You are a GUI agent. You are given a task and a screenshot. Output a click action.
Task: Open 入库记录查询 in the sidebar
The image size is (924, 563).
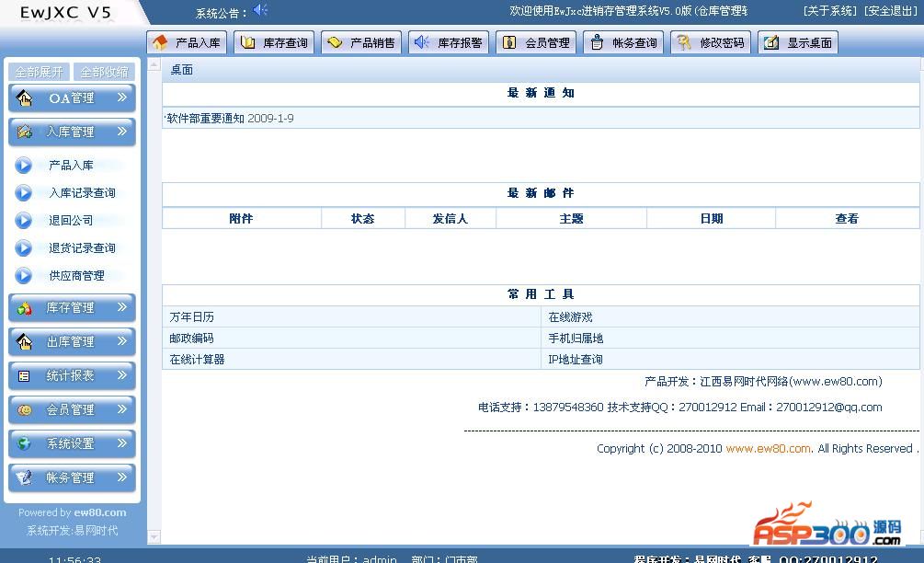click(x=82, y=193)
